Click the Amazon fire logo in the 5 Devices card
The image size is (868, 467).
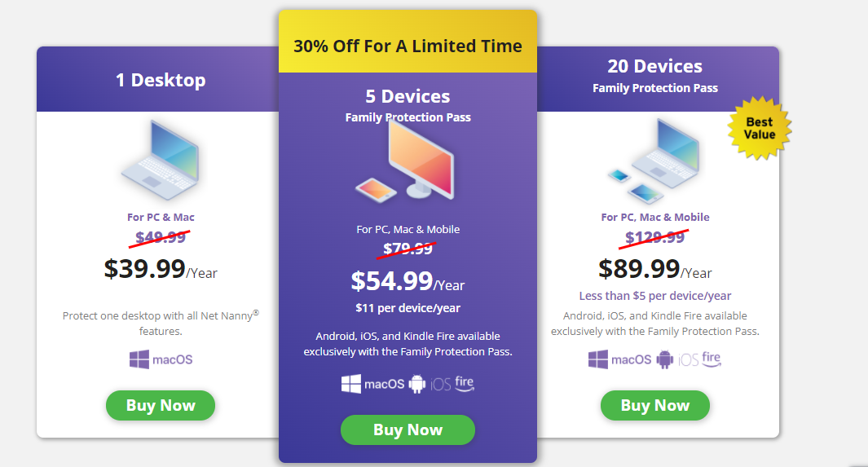click(465, 383)
